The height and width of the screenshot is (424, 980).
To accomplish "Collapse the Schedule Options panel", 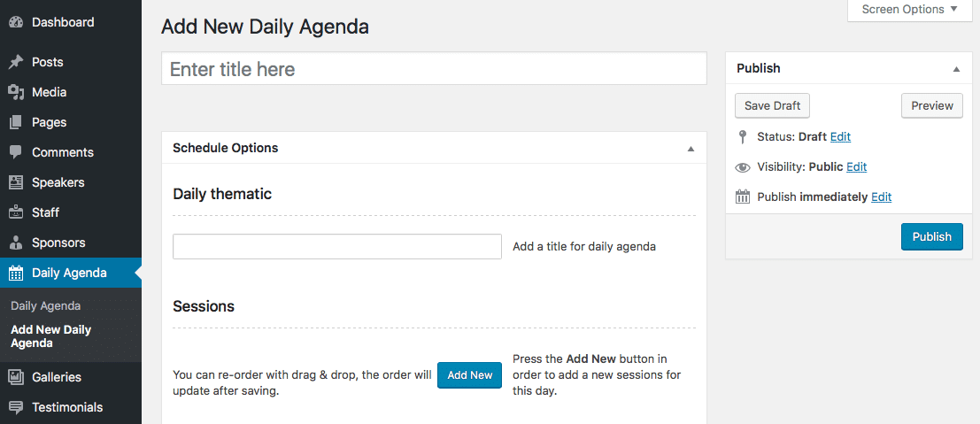I will pyautogui.click(x=691, y=149).
